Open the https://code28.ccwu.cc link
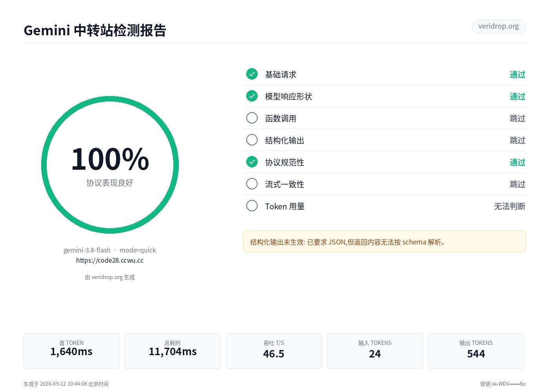 coord(110,260)
